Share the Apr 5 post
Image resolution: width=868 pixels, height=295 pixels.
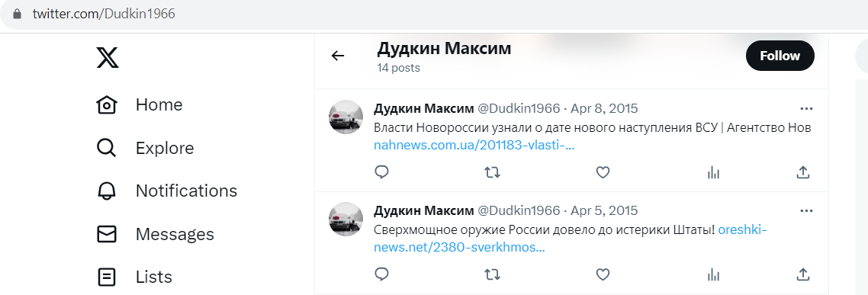pyautogui.click(x=802, y=274)
